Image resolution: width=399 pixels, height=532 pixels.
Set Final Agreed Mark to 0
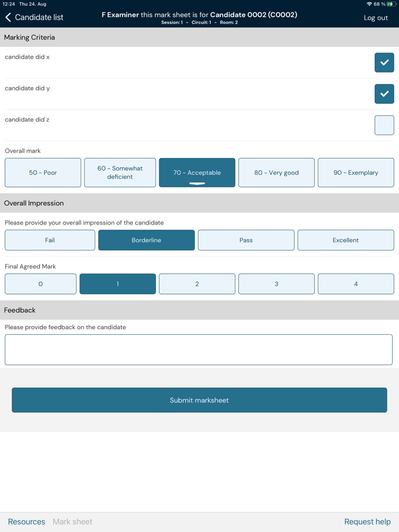pos(40,284)
